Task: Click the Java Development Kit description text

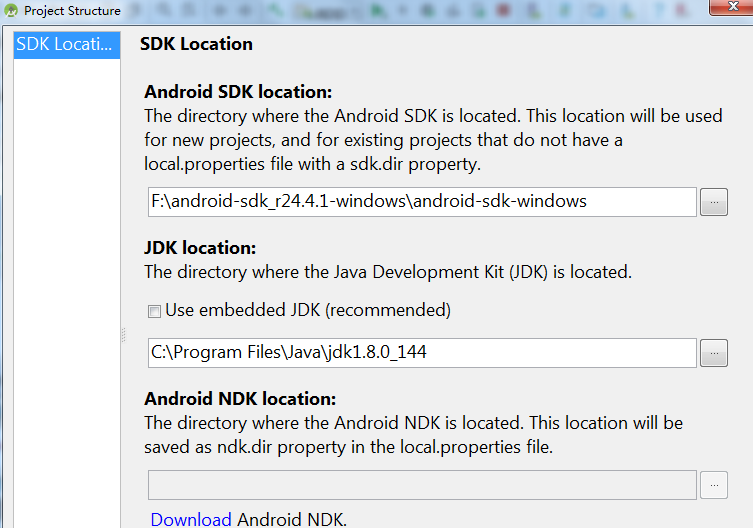Action: (x=388, y=271)
